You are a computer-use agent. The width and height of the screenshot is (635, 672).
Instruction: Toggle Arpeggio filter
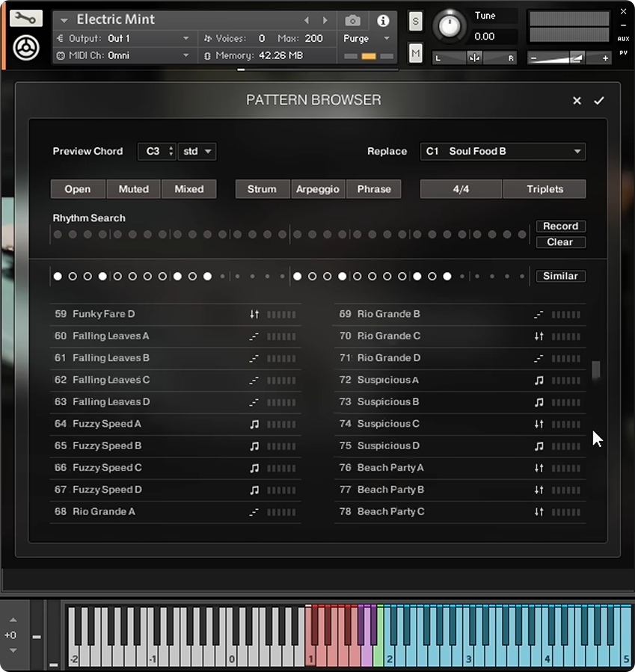pos(318,189)
